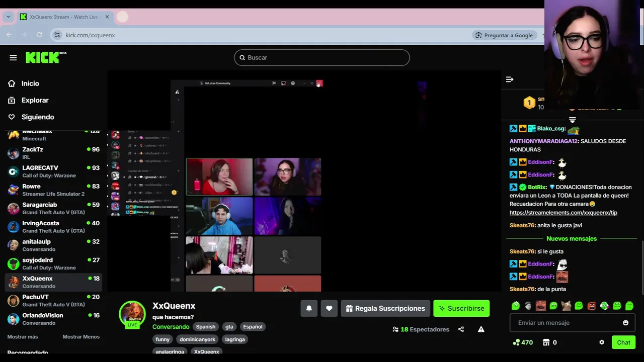Select the Español tag
The width and height of the screenshot is (644, 362).
[x=253, y=326]
